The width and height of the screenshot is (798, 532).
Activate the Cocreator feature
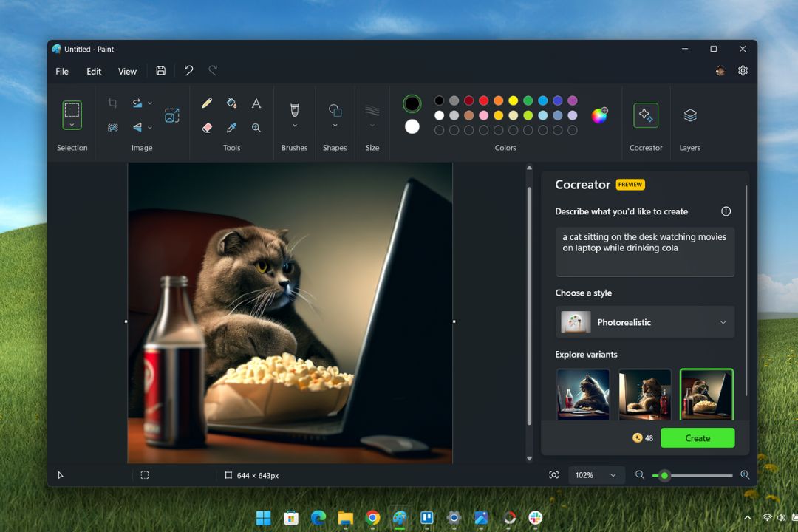coord(645,117)
